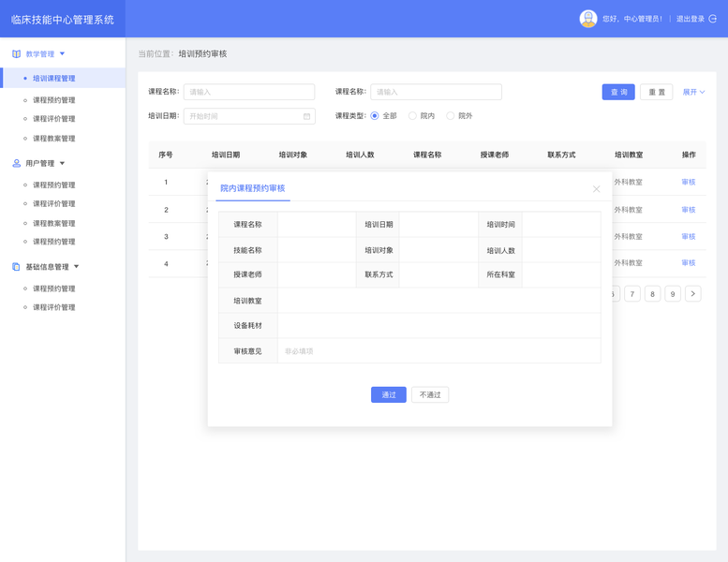
Task: Click 外科教室 cell in row 1
Action: (628, 182)
